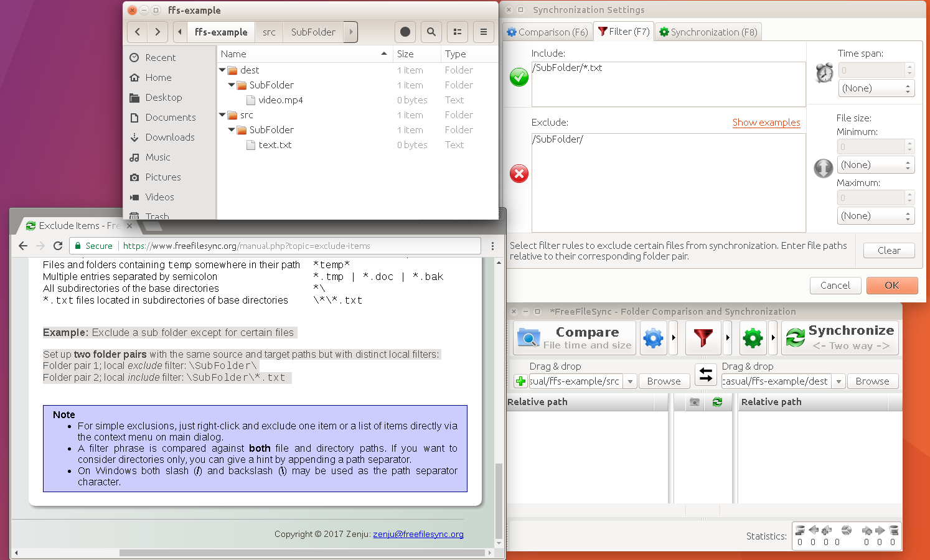Open Desktop in the file manager sidebar
Screen dimensions: 930x560
tap(164, 97)
